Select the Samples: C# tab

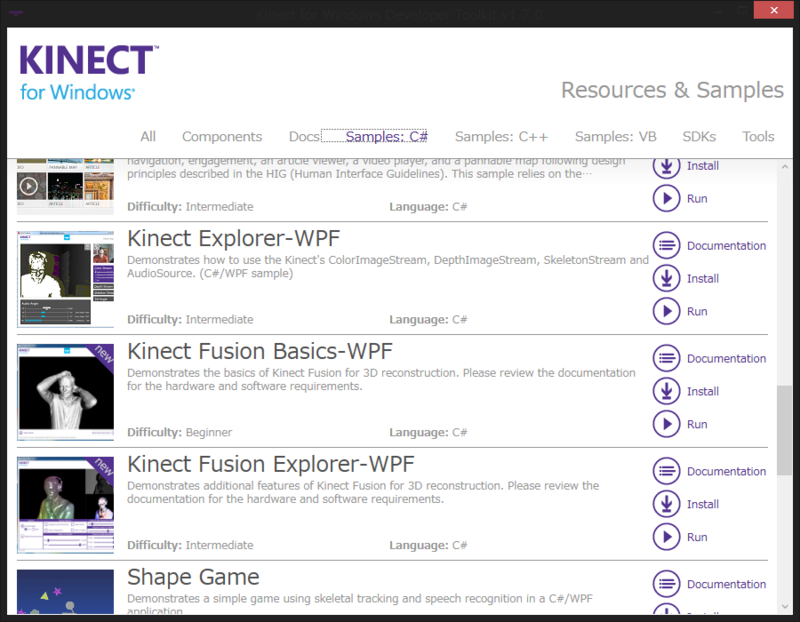pyautogui.click(x=386, y=137)
